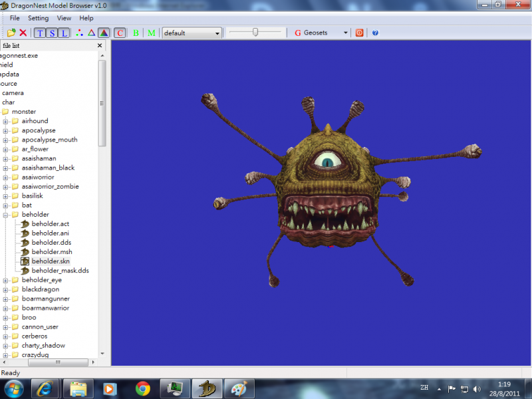Select the boarmanwarrior folder
The image size is (532, 399).
[45, 308]
